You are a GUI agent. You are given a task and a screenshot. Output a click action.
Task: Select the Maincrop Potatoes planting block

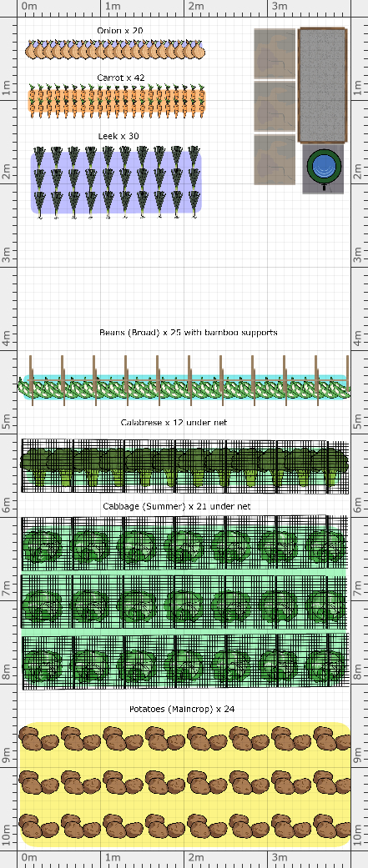(185, 784)
